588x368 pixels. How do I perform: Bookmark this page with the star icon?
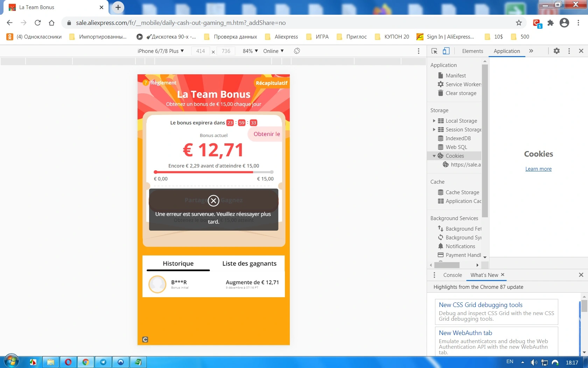519,23
